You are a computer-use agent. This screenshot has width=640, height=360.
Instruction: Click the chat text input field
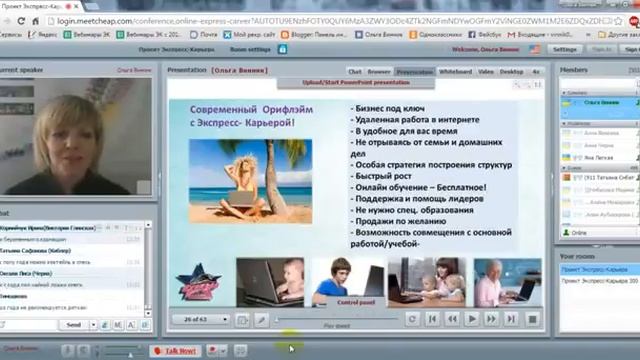point(29,325)
